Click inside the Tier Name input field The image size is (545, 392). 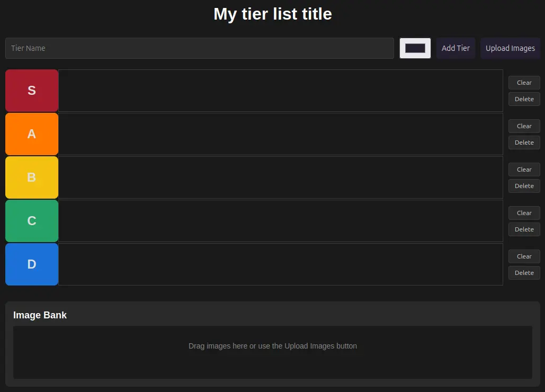pos(199,48)
